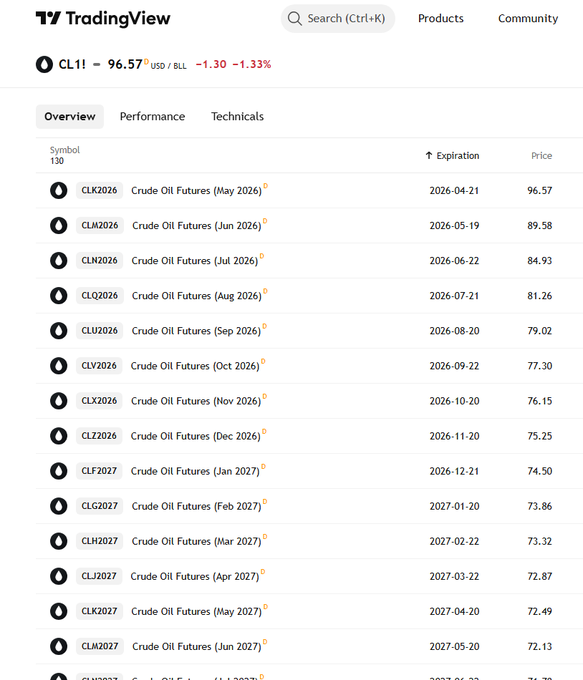Open the CLM2027 ticker badge
583x680 pixels.
(100, 647)
